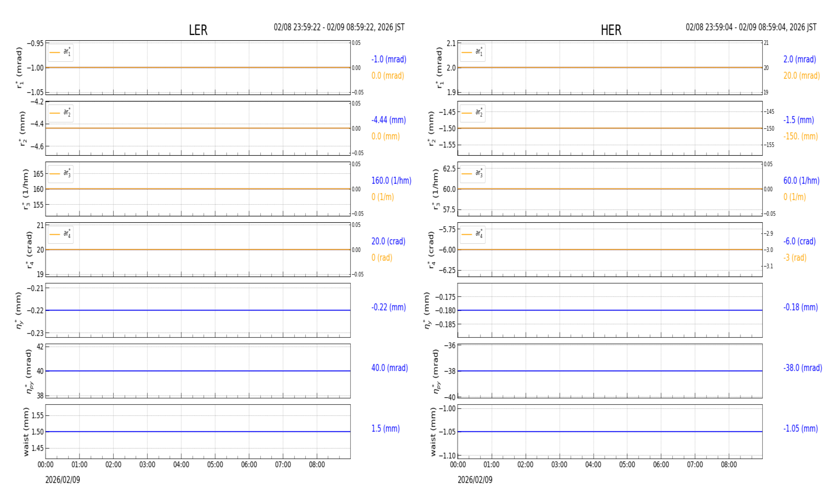Click the ∂r3* legend in HER
The image size is (824, 504).
(x=473, y=174)
